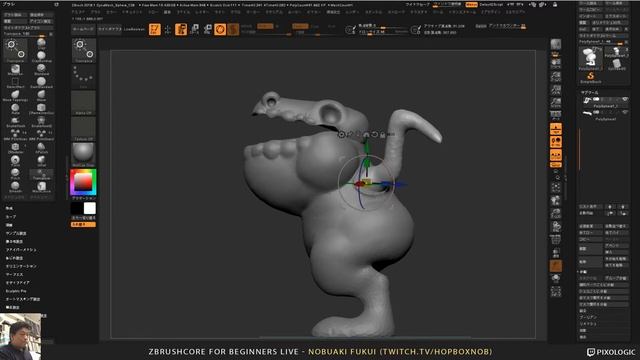Select the DamStandard brush
640x360 pixels.
tap(41, 82)
